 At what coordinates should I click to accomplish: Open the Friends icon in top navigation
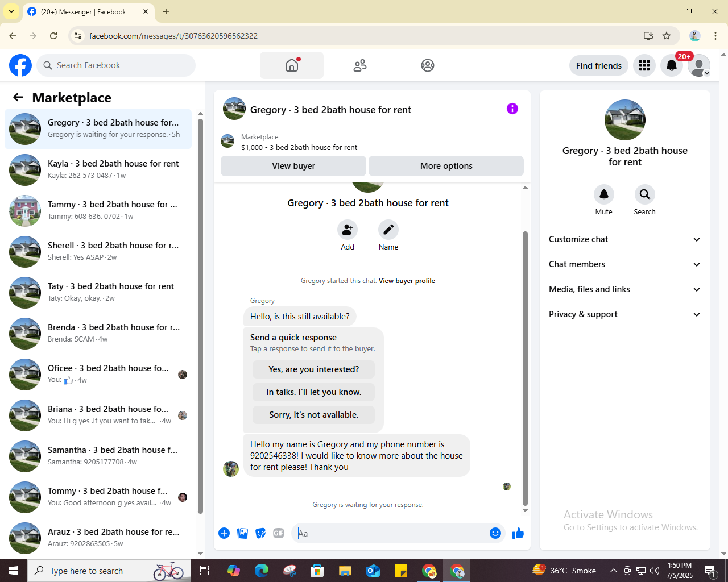[x=360, y=65]
